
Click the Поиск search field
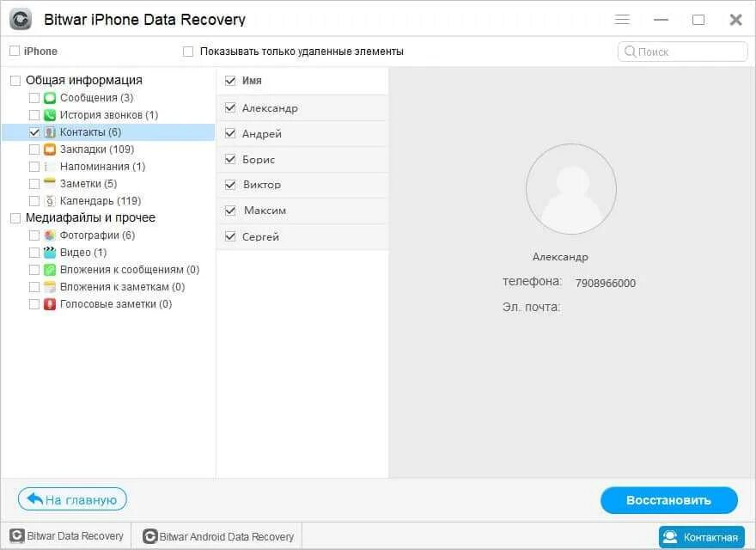coord(682,52)
